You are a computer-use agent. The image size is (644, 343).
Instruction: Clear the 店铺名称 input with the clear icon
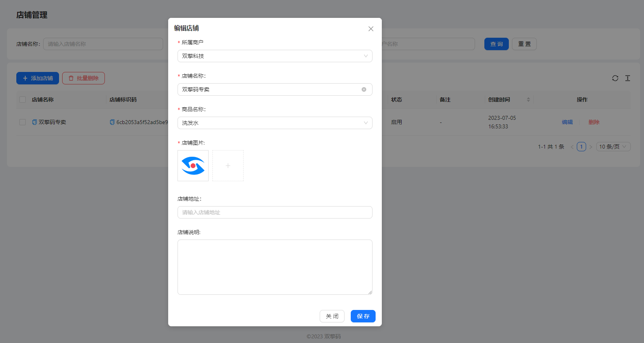click(364, 89)
